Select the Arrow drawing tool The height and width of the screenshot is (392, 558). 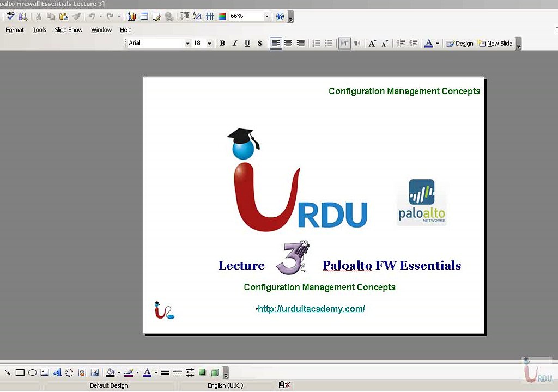coord(8,372)
